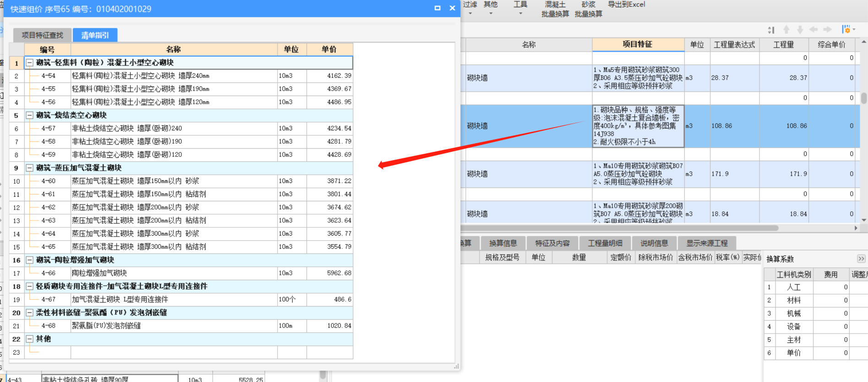The width and height of the screenshot is (868, 382).
Task: Collapse 轻质砌块专用连接件 group
Action: (x=29, y=286)
